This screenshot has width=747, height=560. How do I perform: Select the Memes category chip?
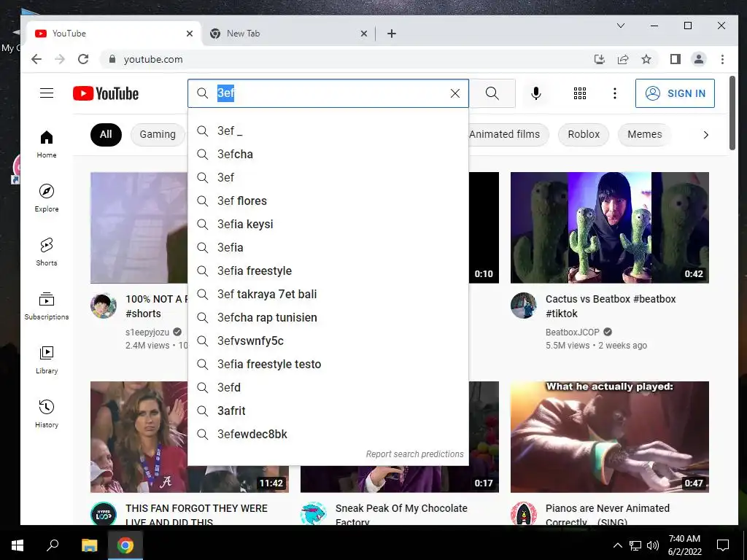coord(645,134)
